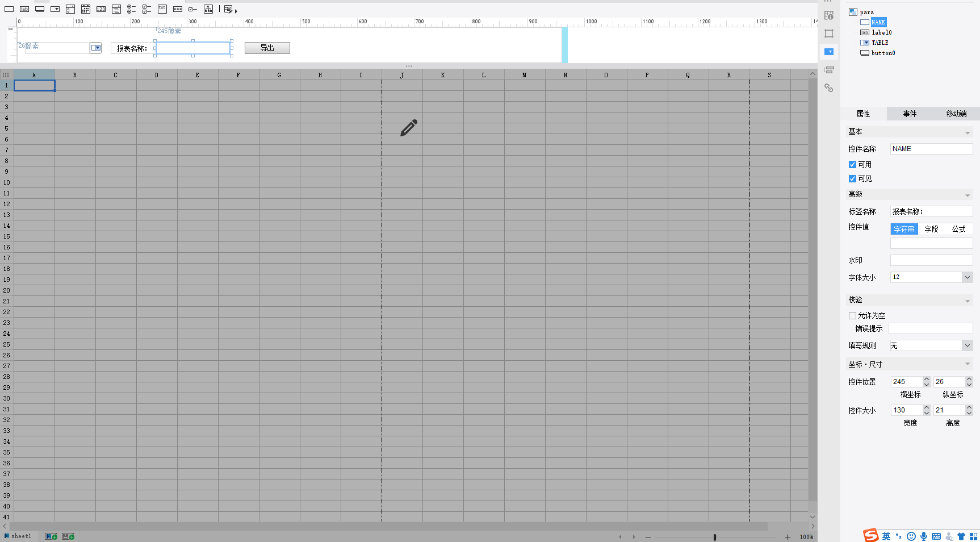This screenshot has height=542, width=980.
Task: Click the vertical scrollbar of the sheet
Action: pyautogui.click(x=813, y=290)
